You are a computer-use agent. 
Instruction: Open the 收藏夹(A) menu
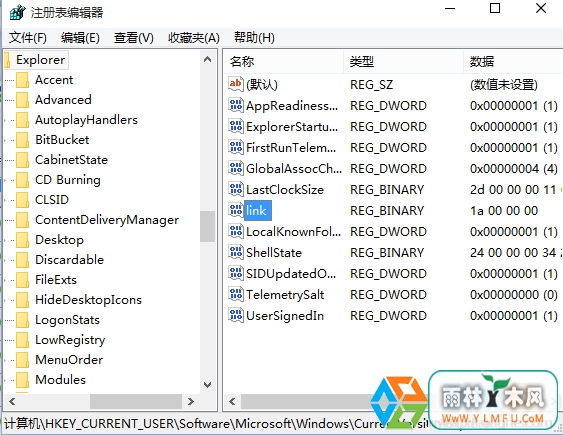194,37
